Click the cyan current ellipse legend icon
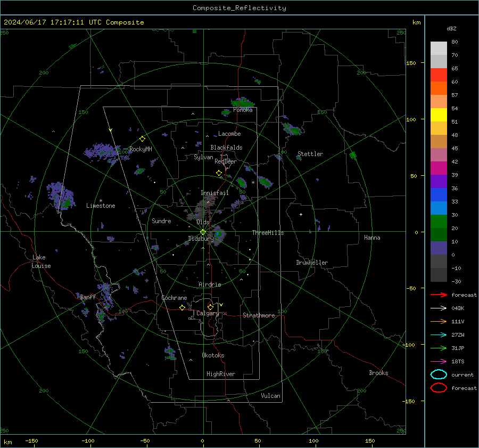Viewport: 479px width, 448px height. (439, 374)
